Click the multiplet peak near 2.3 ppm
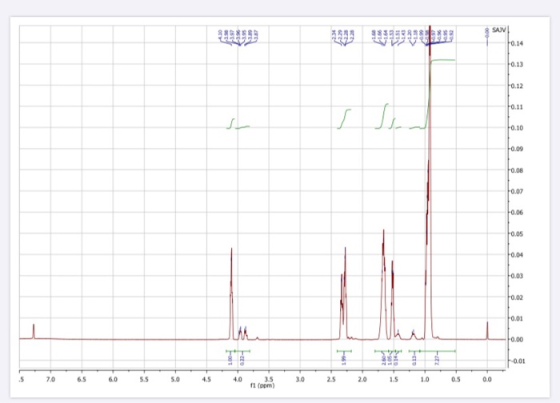Screen dimensions: 560x403 tap(344, 293)
